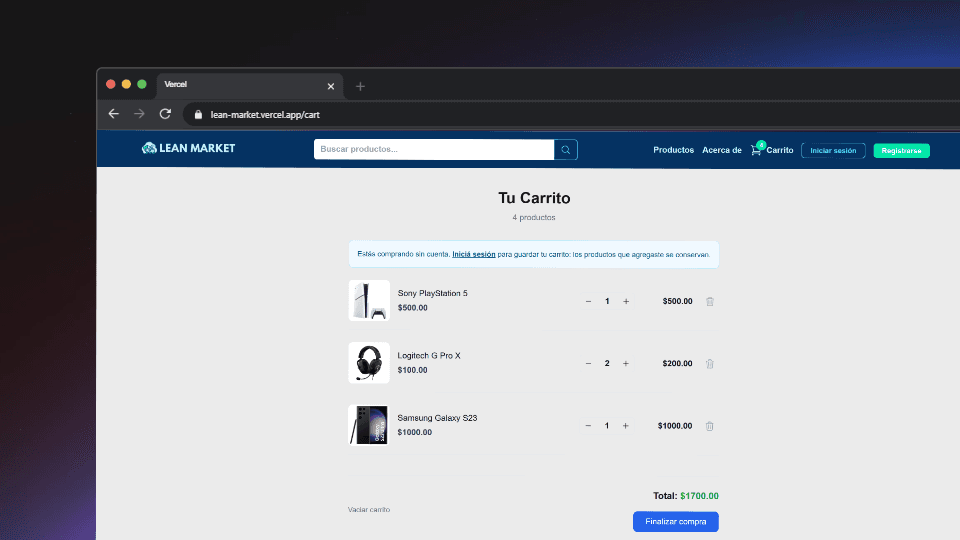Go back with browser back arrow

tap(113, 114)
